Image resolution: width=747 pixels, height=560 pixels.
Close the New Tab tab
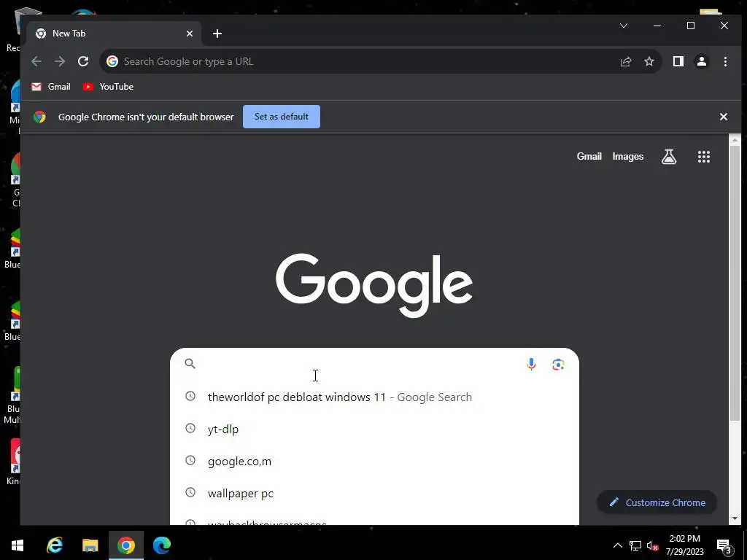190,34
